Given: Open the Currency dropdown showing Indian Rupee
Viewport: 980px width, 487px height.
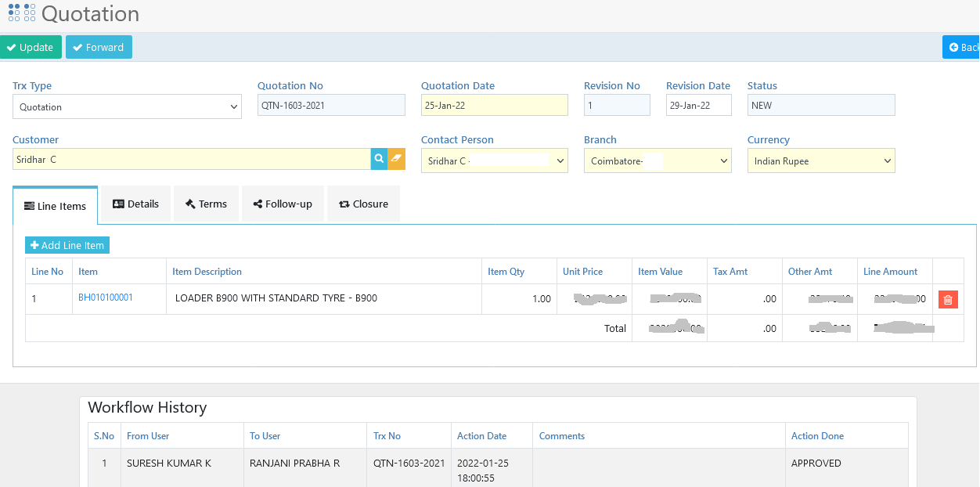Looking at the screenshot, I should click(820, 160).
